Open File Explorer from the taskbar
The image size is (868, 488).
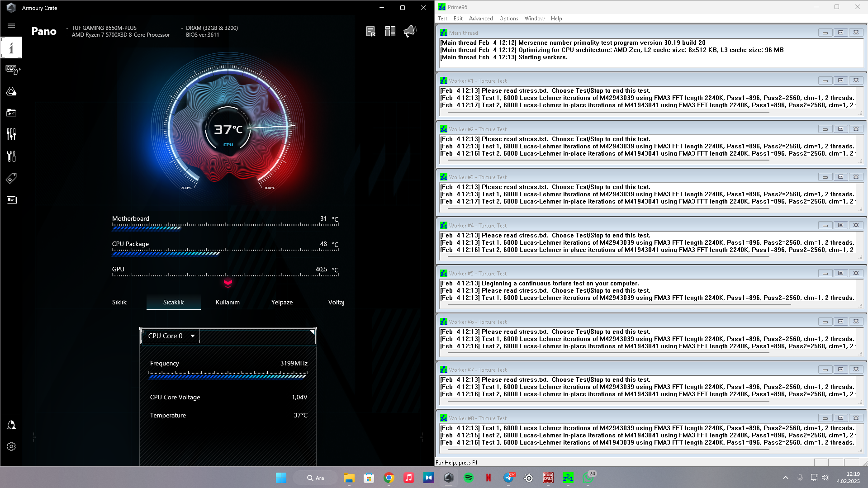[x=349, y=478]
